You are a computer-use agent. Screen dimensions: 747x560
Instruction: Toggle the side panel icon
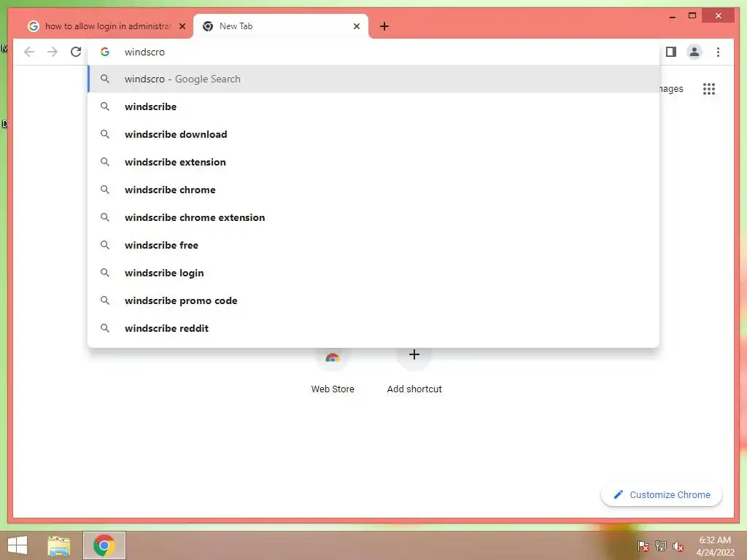(671, 52)
